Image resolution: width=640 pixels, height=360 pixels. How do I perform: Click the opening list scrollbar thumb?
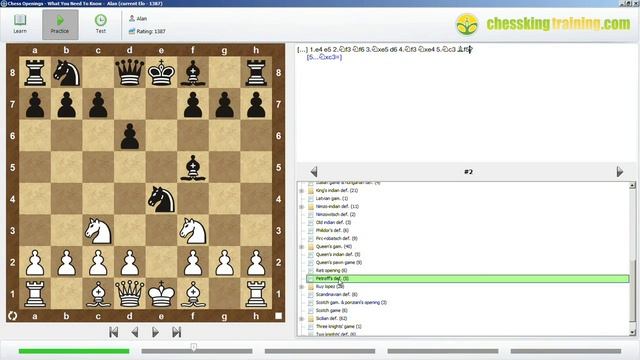[632, 291]
